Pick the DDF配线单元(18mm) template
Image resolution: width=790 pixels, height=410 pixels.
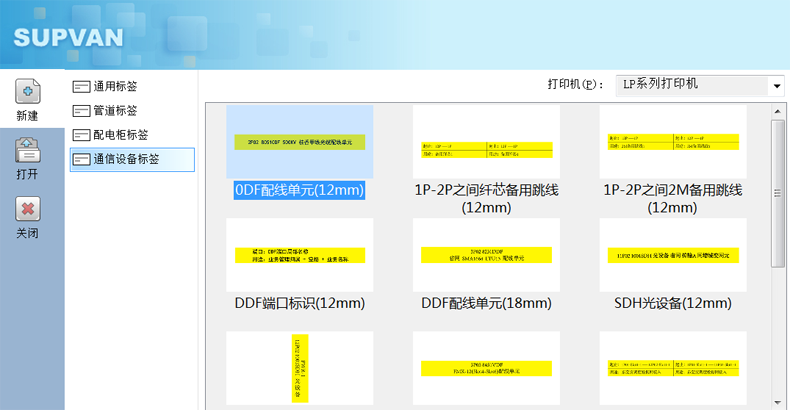[x=486, y=255]
